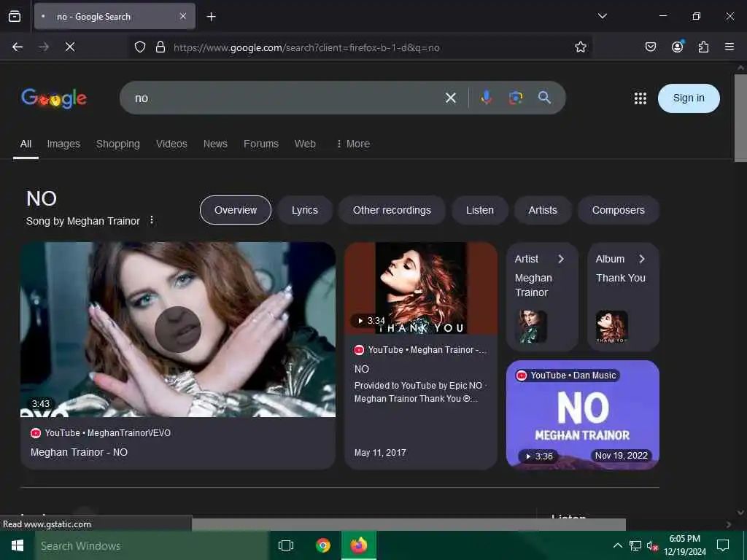Play the Meghan Trainor NO music video thumbnail
Image resolution: width=747 pixels, height=560 pixels.
click(178, 330)
